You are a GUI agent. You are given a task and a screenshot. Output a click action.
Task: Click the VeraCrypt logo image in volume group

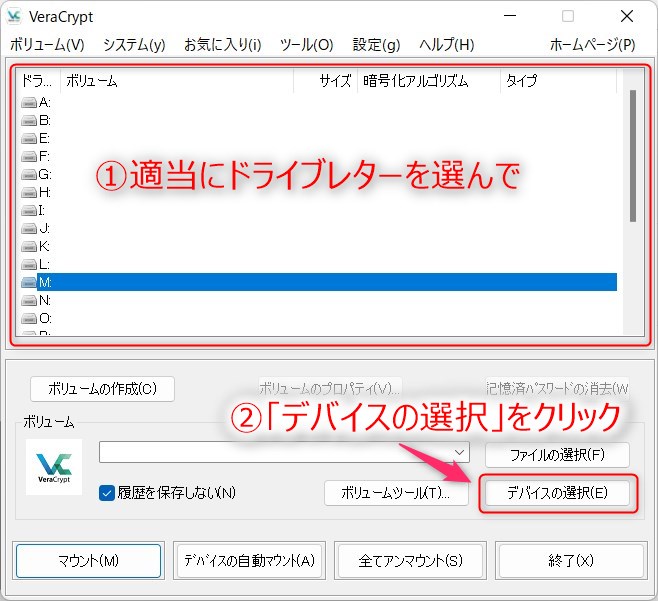(54, 467)
